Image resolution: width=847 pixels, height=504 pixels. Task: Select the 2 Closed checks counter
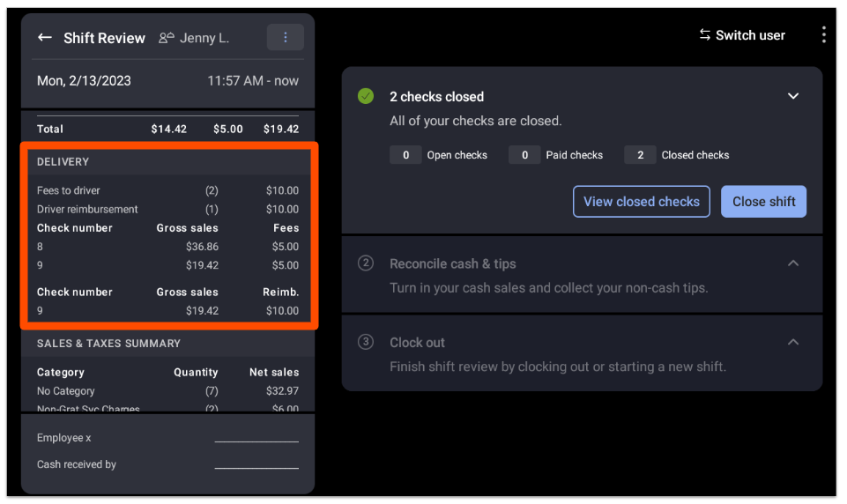click(640, 155)
